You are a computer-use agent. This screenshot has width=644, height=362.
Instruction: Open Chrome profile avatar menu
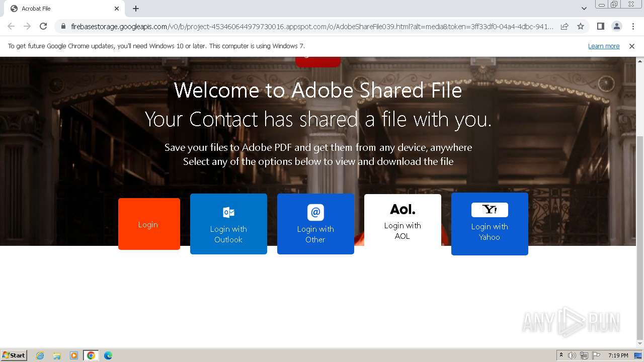coord(616,26)
